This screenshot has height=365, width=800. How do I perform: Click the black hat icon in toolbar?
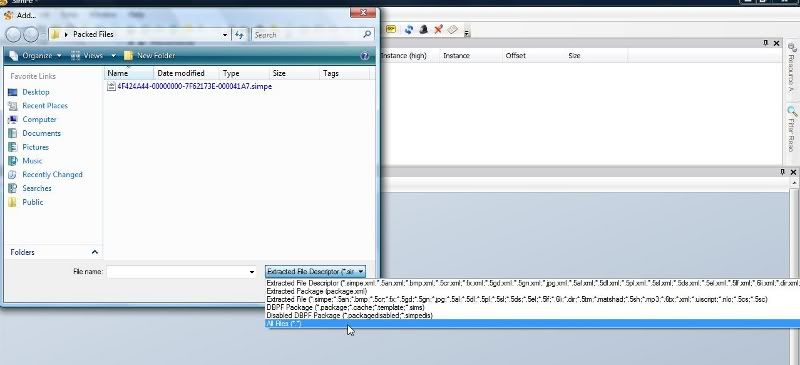tap(423, 30)
